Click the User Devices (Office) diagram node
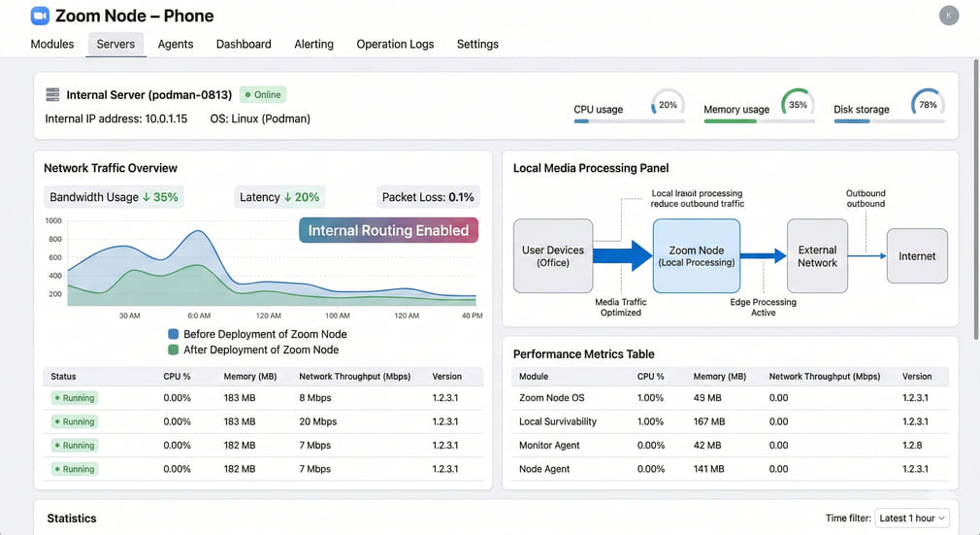This screenshot has height=535, width=980. (x=553, y=256)
